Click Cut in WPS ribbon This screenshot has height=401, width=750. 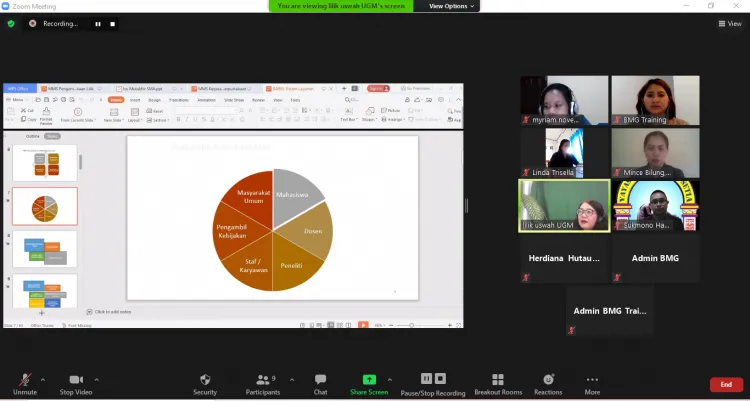27,111
